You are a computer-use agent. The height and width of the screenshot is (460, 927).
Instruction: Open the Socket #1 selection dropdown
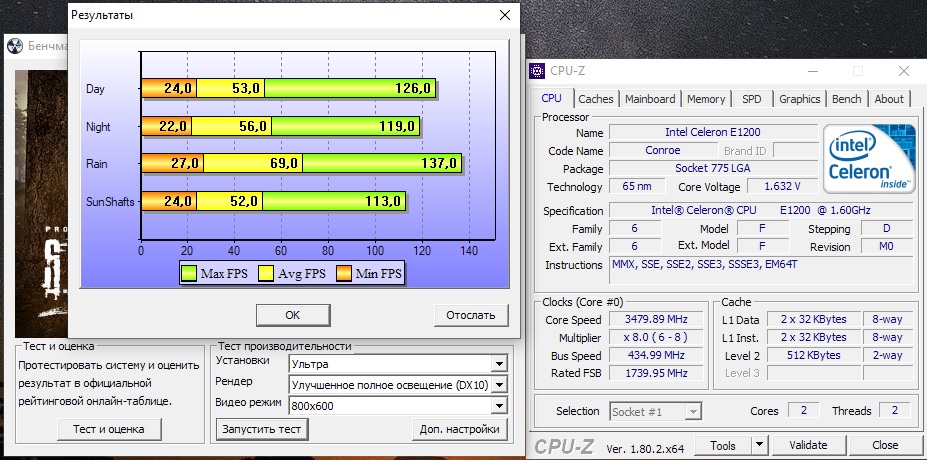655,412
